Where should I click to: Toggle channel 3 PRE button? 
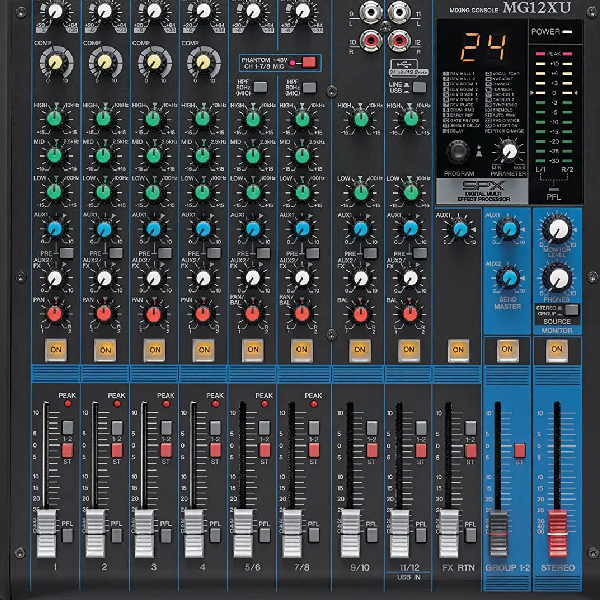point(165,253)
